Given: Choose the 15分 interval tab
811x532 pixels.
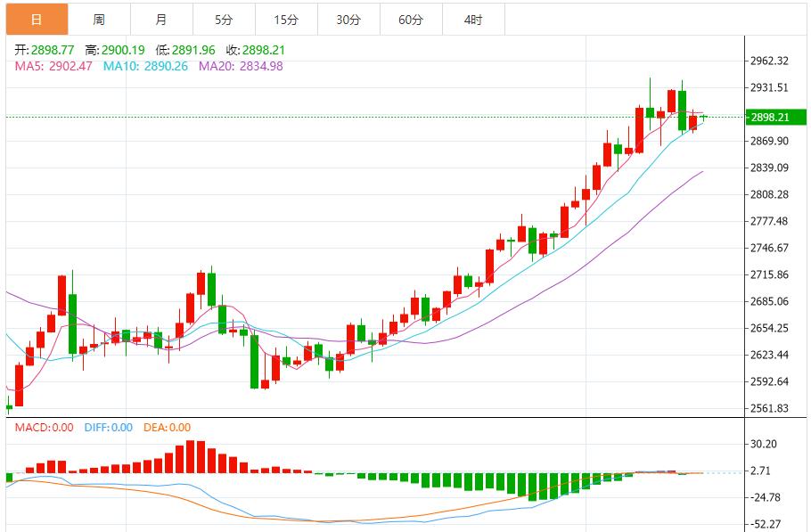Looking at the screenshot, I should pyautogui.click(x=286, y=20).
